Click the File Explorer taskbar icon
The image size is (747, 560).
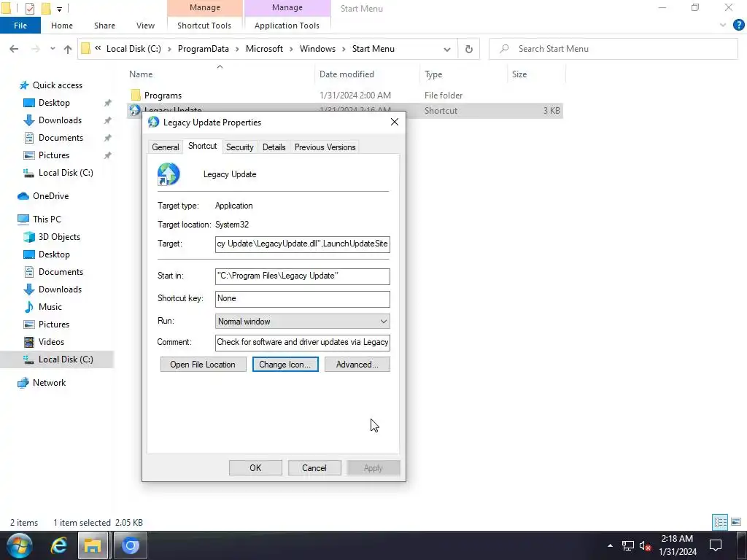click(x=93, y=545)
